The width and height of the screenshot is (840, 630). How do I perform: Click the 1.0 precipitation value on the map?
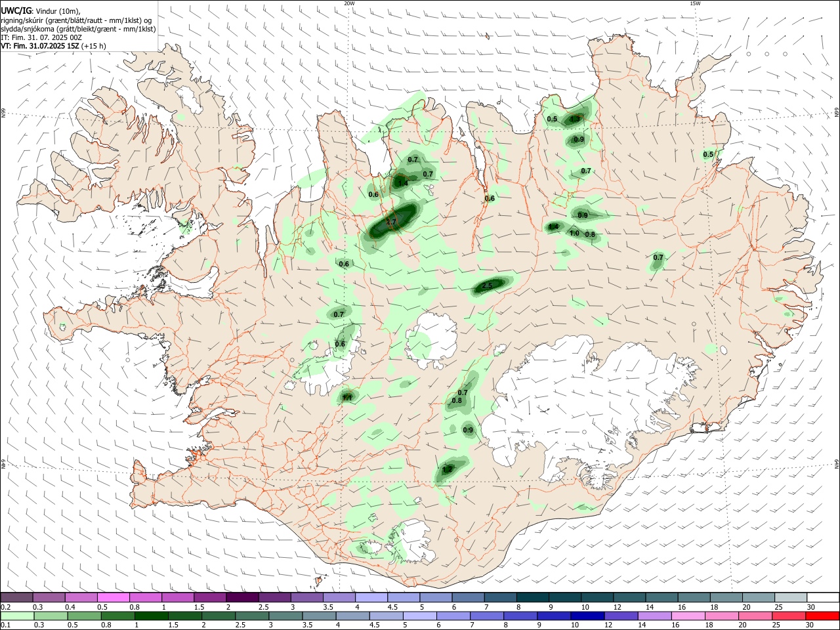point(574,233)
